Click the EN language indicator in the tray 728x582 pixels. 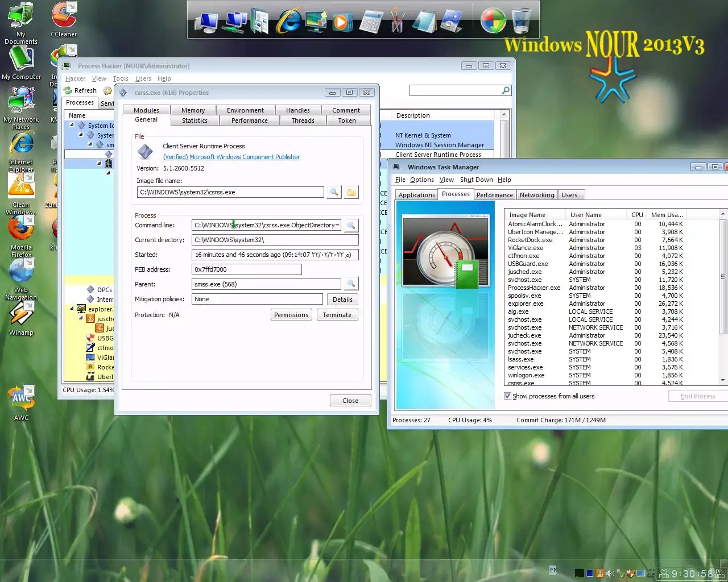click(553, 569)
